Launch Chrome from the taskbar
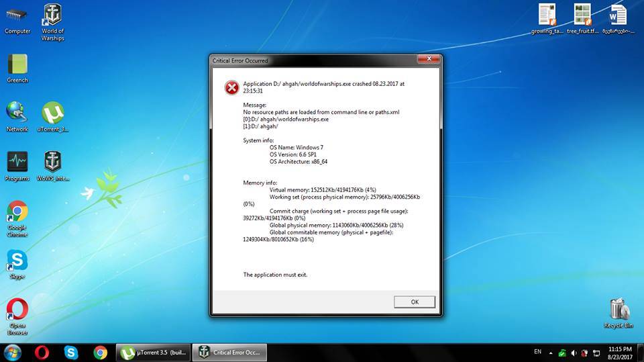This screenshot has width=644, height=362. (100, 353)
